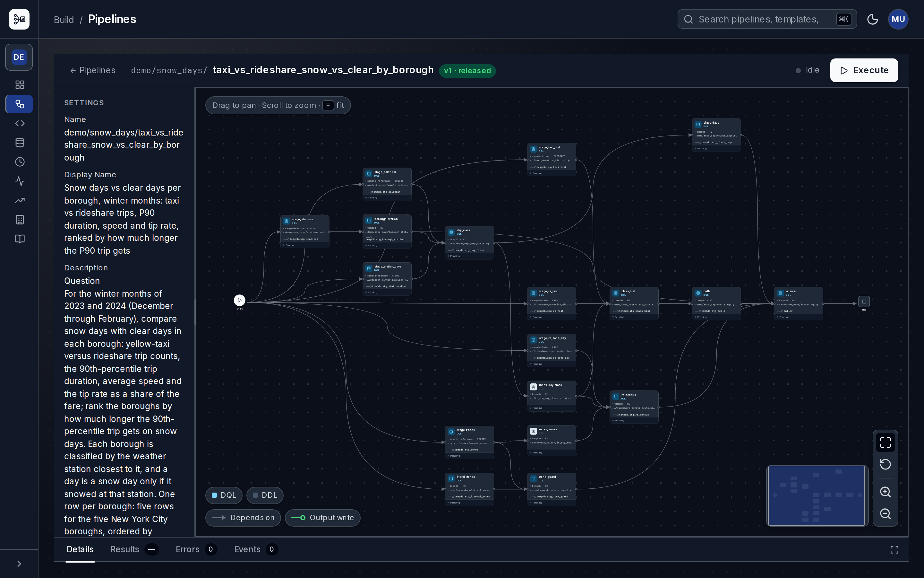Screen dimensions: 924x578
Task: Zoom in on the canvas
Action: point(885,492)
